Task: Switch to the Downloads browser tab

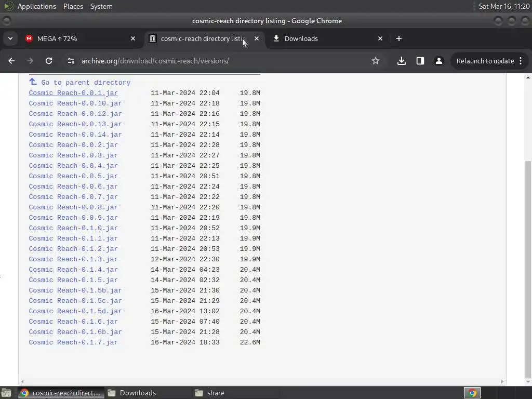Action: pyautogui.click(x=328, y=38)
